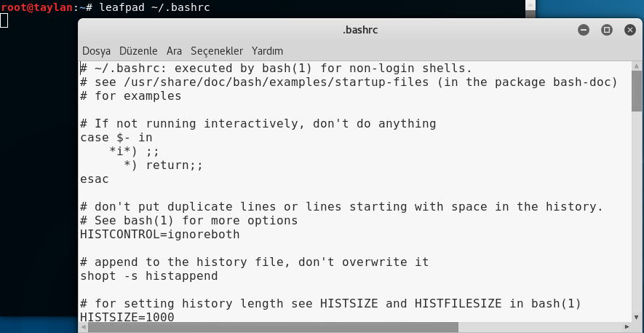Viewport: 644px width, 333px height.
Task: Maximize the .bashrc Leafpad window
Action: (x=607, y=30)
